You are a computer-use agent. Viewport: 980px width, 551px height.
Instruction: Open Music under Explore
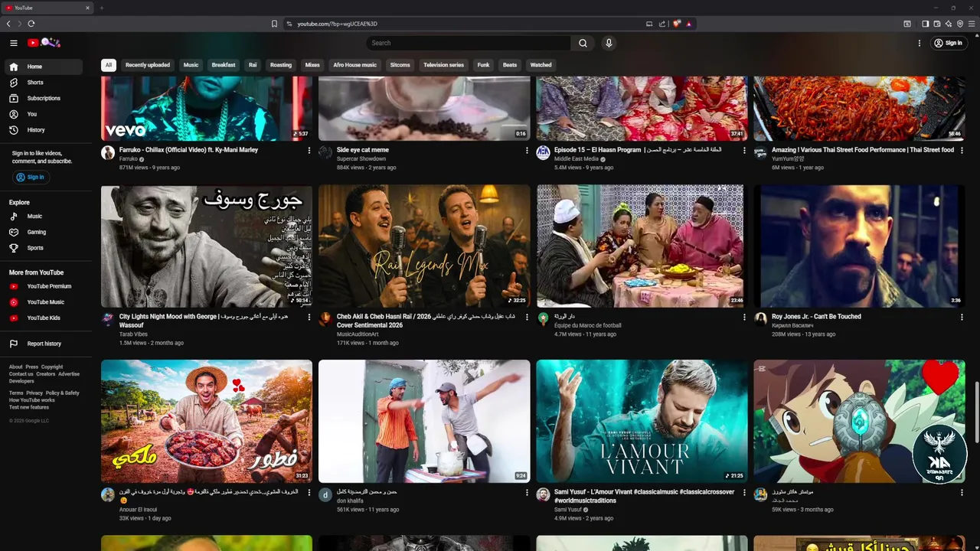[44, 217]
